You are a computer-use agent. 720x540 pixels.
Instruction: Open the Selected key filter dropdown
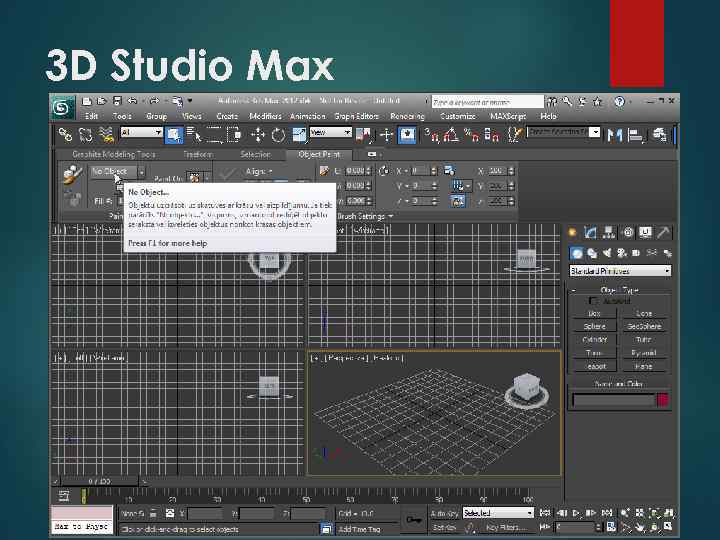click(x=498, y=513)
